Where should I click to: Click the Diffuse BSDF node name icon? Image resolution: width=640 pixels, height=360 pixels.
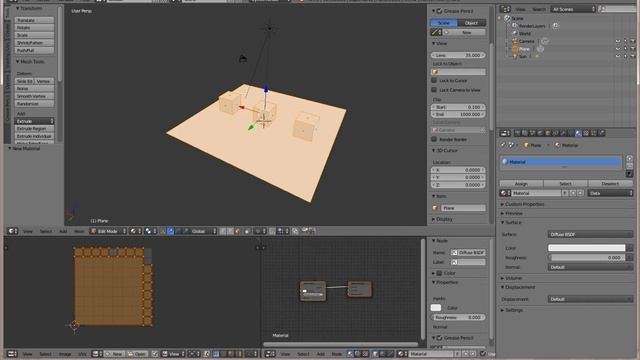(x=454, y=253)
